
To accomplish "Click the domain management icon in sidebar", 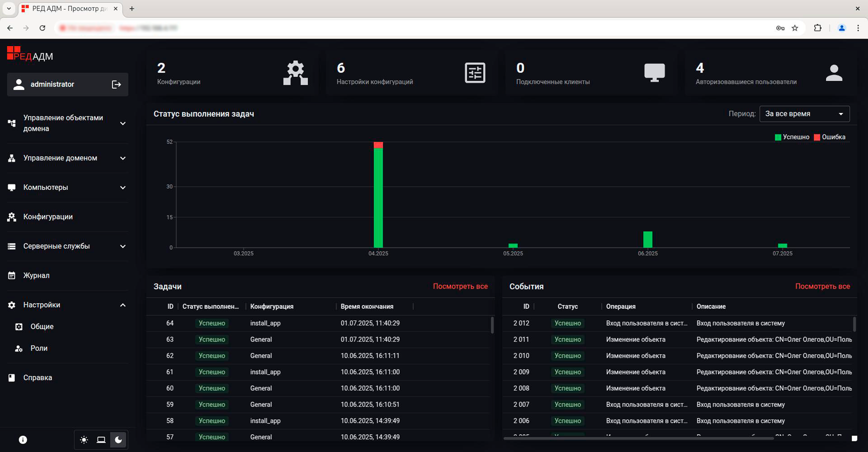I will pos(12,158).
